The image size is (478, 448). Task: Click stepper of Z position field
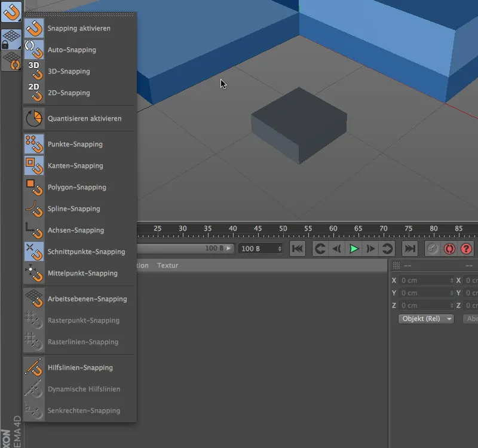[452, 305]
